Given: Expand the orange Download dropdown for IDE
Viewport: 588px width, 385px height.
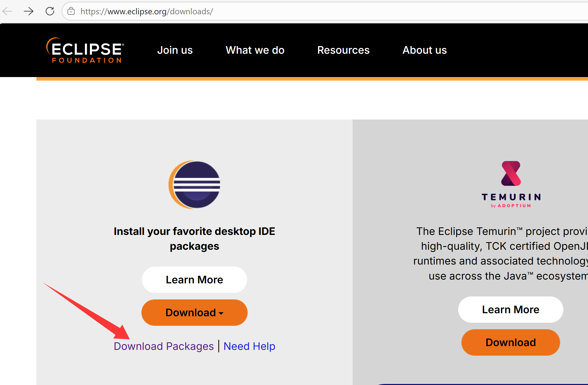Looking at the screenshot, I should [194, 312].
